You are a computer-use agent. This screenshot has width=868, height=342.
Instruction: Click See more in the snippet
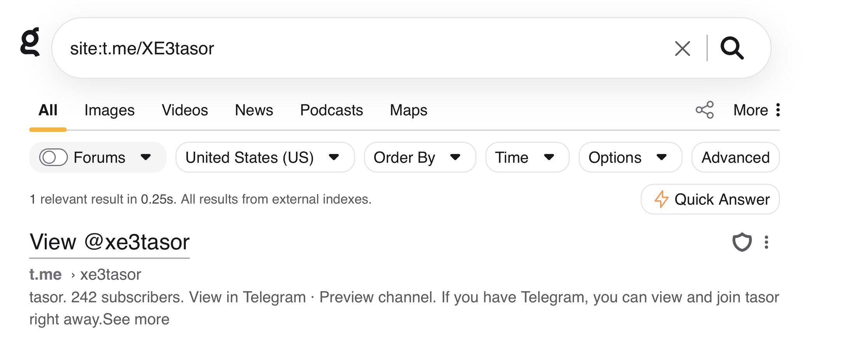click(136, 319)
